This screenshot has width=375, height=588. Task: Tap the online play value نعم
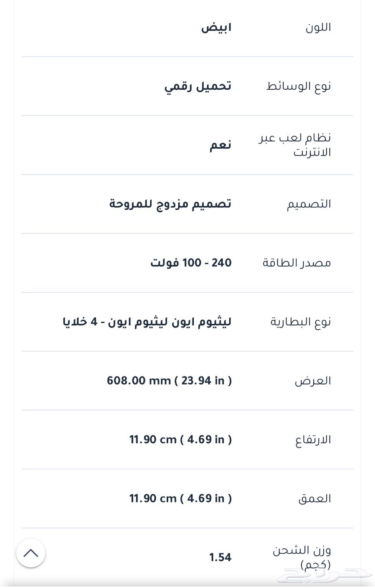tap(220, 145)
